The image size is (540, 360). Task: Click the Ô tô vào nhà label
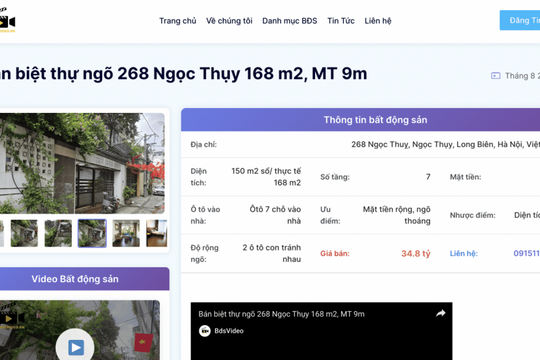click(205, 215)
